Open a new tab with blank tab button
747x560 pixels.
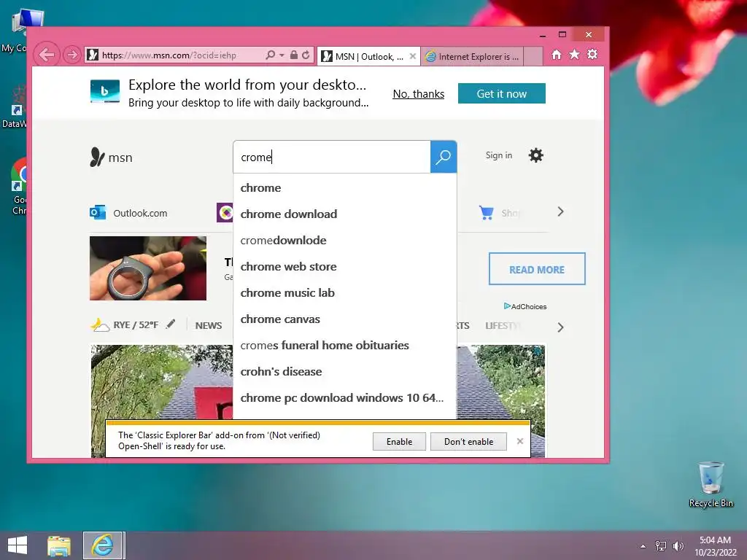click(x=533, y=56)
